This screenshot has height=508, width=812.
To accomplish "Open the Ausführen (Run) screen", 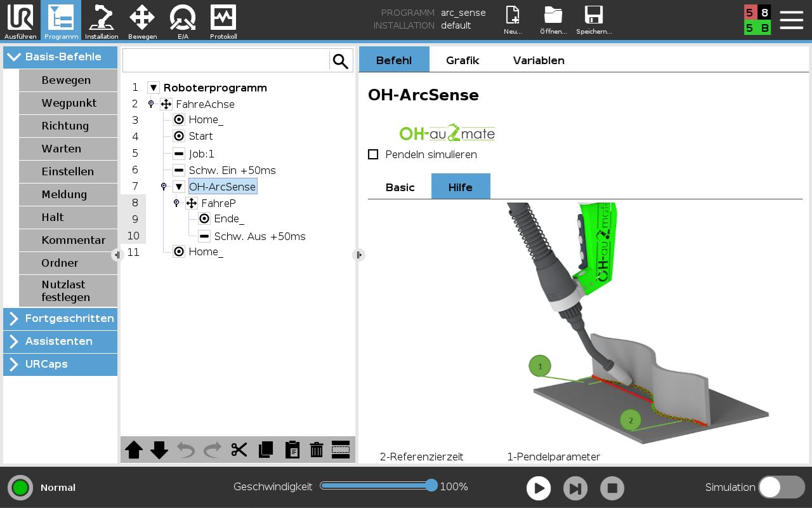I will click(20, 20).
